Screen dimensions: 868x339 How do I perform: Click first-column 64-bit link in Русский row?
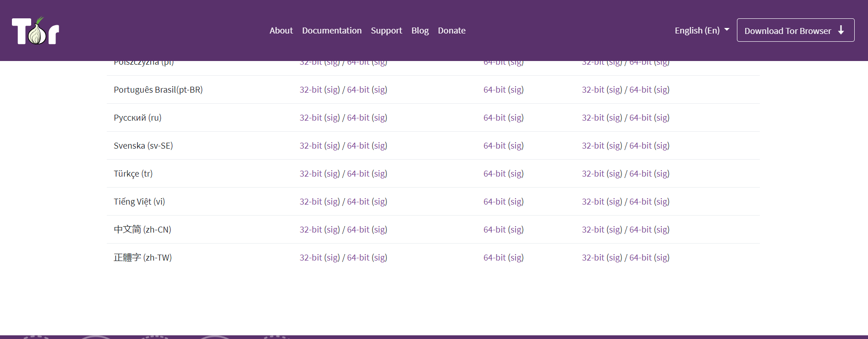pyautogui.click(x=358, y=117)
